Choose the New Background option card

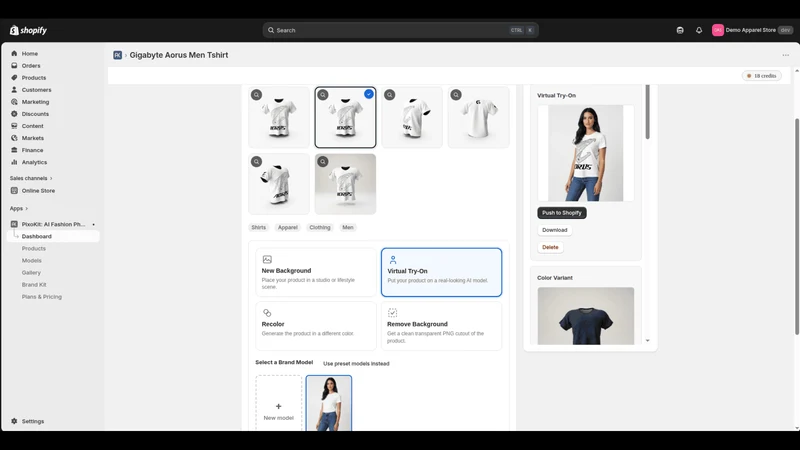click(x=316, y=272)
